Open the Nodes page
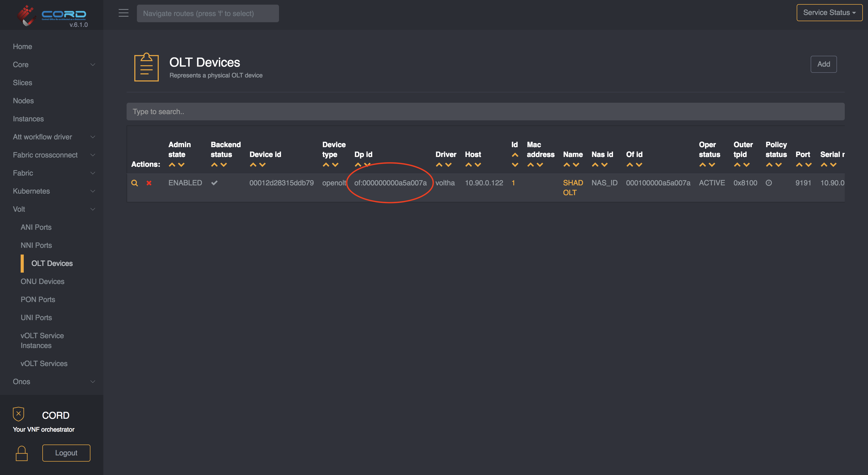This screenshot has width=868, height=475. pos(23,101)
